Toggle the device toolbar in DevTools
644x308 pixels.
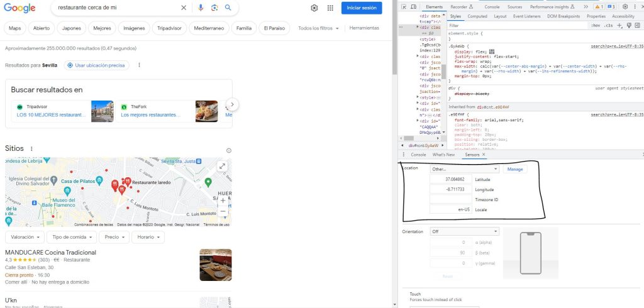click(x=415, y=6)
